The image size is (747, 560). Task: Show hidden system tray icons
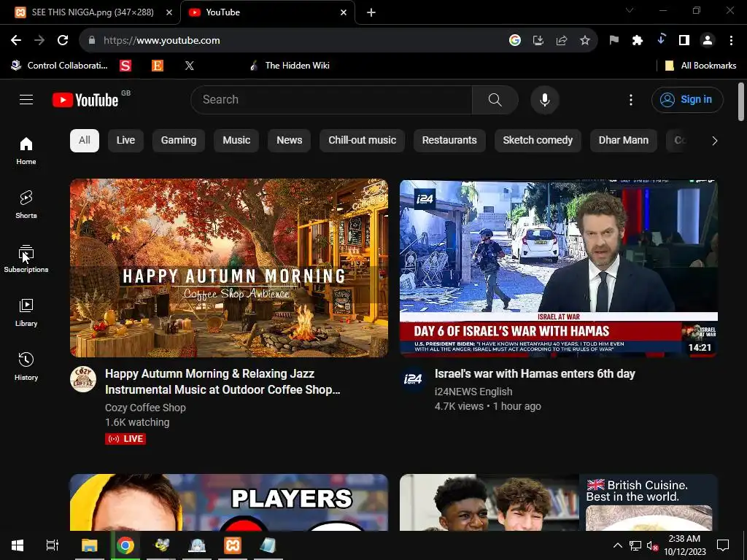pos(617,545)
